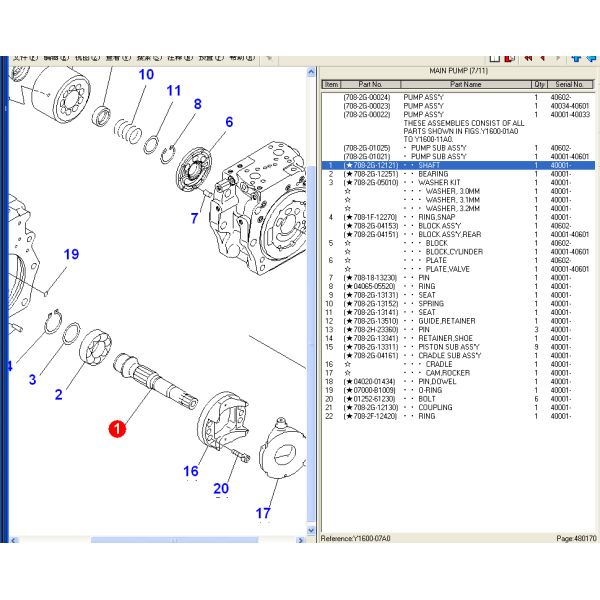Click the white square toolbar icon
600x600 pixels.
(x=495, y=58)
